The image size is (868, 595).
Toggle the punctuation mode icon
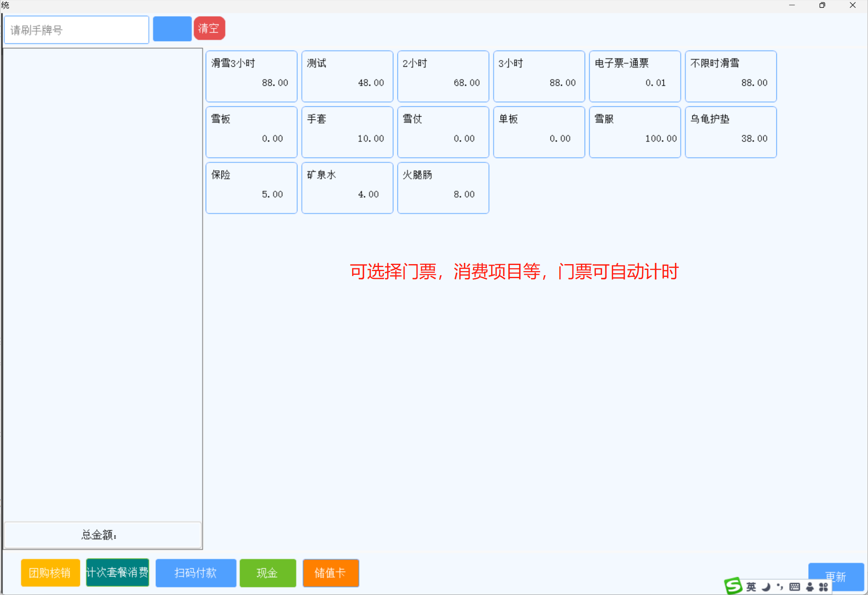pos(780,586)
